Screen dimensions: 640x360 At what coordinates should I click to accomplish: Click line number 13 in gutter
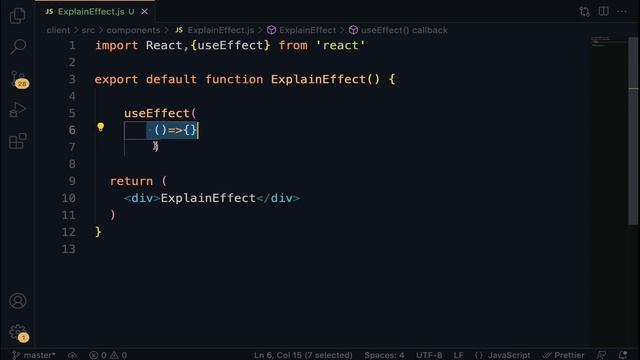coord(69,249)
